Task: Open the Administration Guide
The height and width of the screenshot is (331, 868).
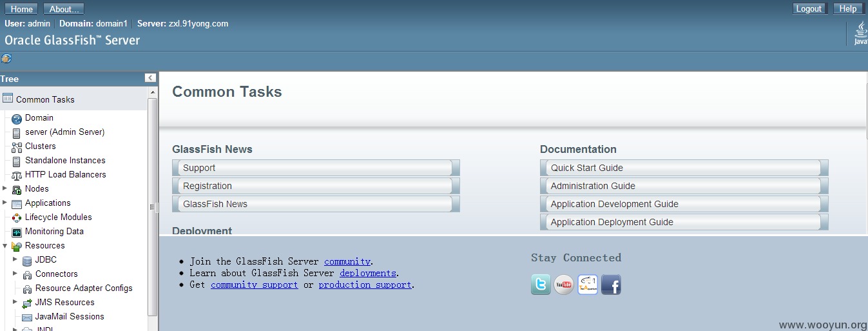Action: point(684,186)
